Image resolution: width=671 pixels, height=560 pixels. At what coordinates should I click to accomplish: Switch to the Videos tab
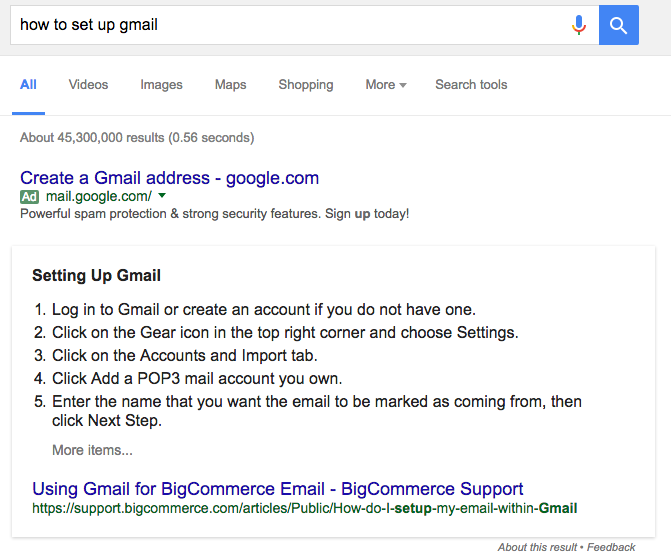tap(88, 85)
